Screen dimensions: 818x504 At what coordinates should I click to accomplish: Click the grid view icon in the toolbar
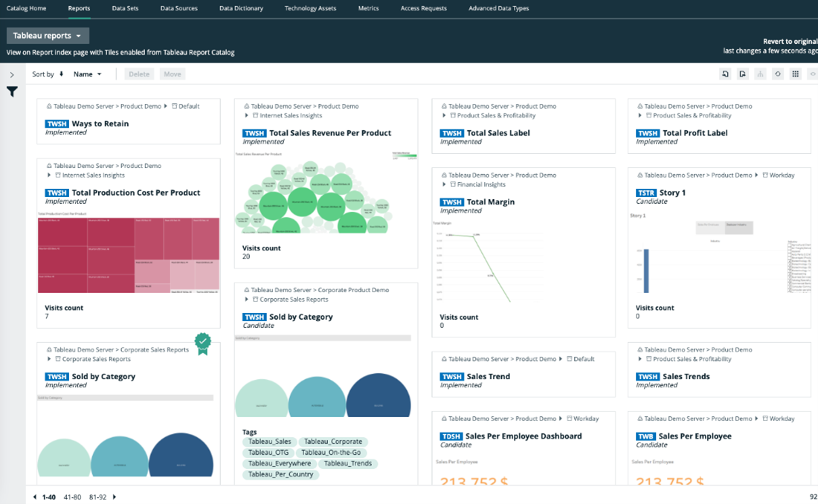point(795,74)
